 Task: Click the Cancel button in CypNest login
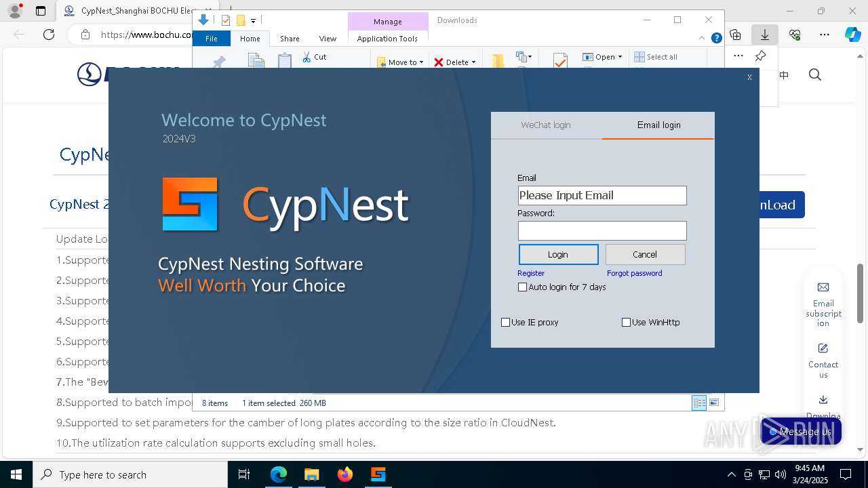click(x=645, y=254)
